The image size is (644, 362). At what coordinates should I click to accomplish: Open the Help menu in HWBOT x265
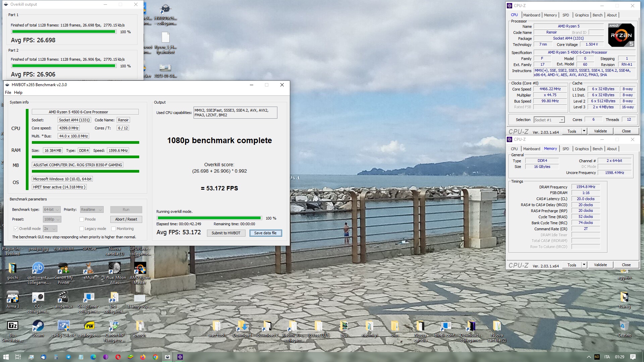click(x=18, y=93)
